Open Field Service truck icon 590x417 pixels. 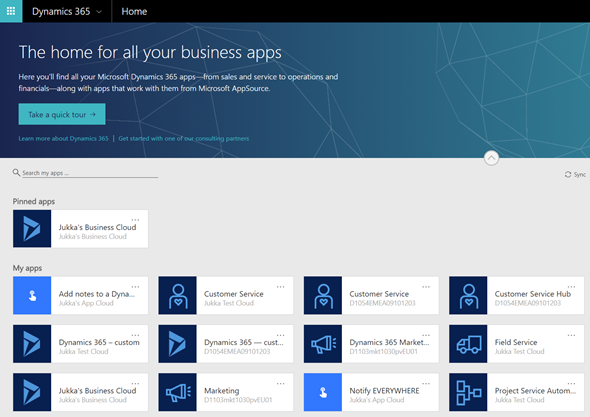468,344
